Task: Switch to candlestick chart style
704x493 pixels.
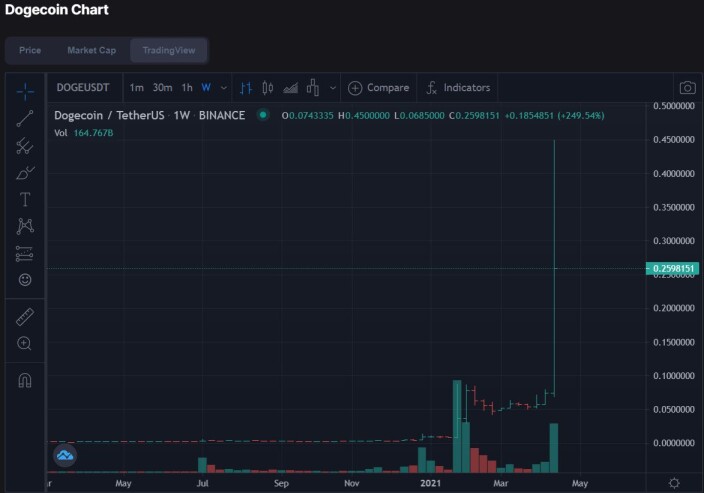Action: [x=268, y=88]
